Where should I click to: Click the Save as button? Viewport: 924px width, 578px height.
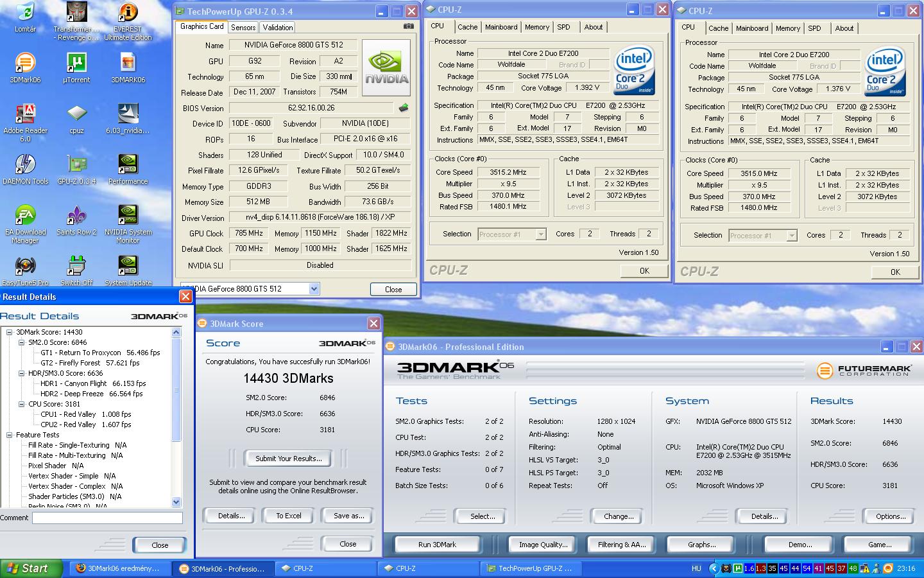[x=348, y=516]
